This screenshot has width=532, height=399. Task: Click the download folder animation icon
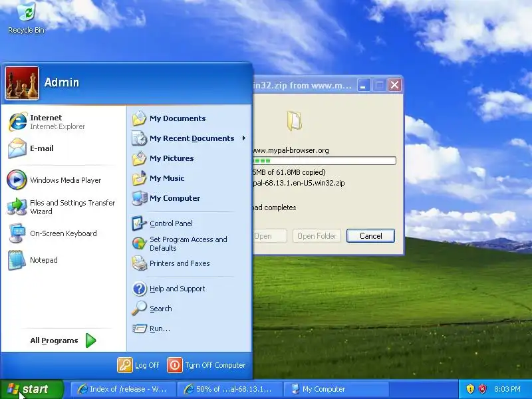coord(294,120)
